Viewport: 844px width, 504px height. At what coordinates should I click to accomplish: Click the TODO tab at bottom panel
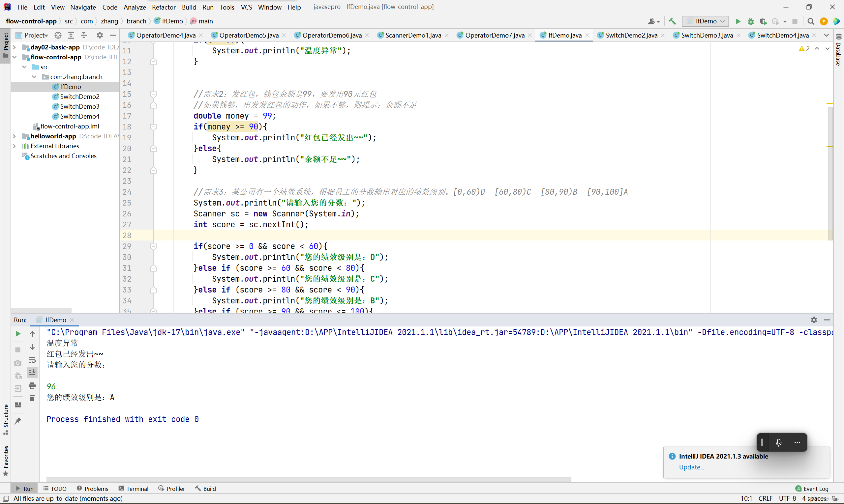pyautogui.click(x=58, y=489)
